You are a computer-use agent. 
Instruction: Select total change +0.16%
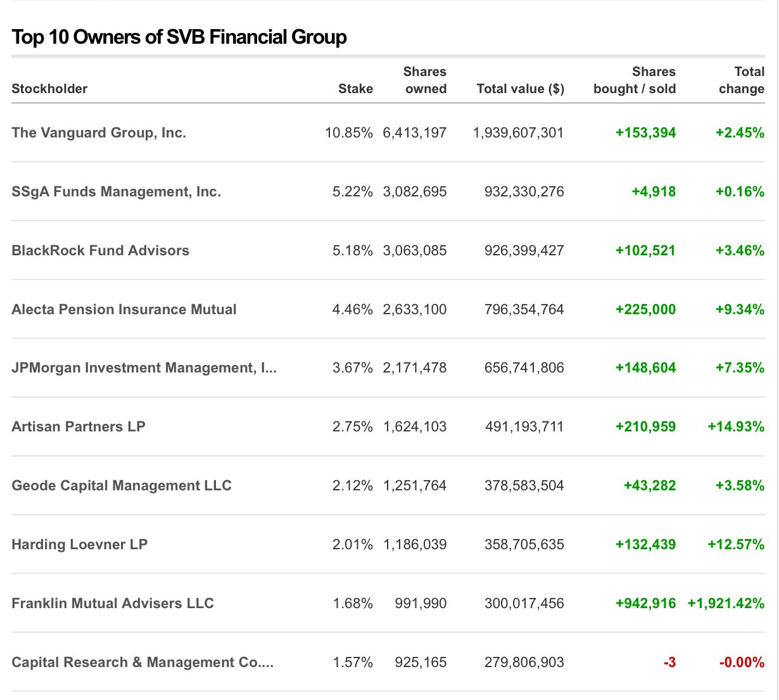740,192
